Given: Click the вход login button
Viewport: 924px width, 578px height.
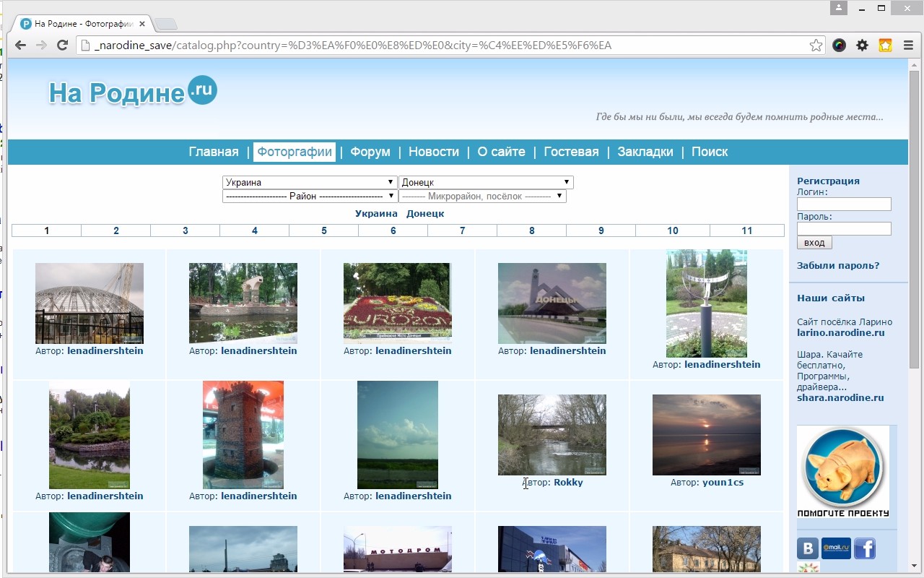Looking at the screenshot, I should coord(814,243).
